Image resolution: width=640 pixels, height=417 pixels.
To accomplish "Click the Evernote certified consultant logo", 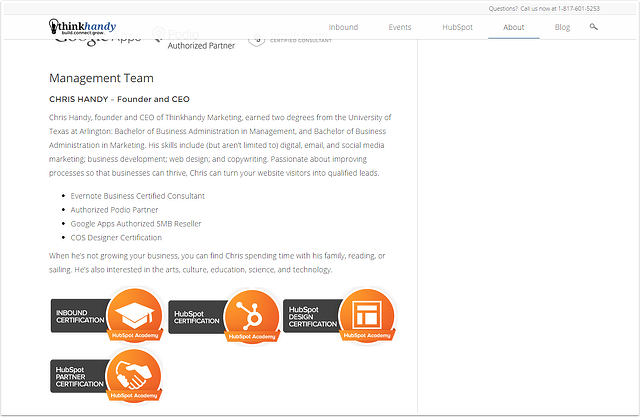I will 290,39.
